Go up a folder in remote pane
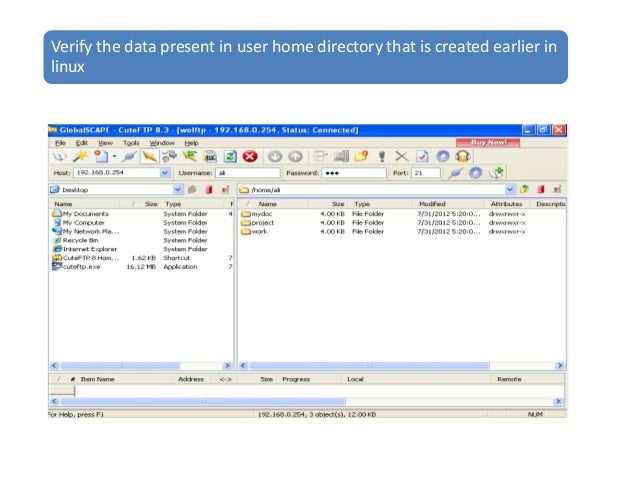 (524, 189)
